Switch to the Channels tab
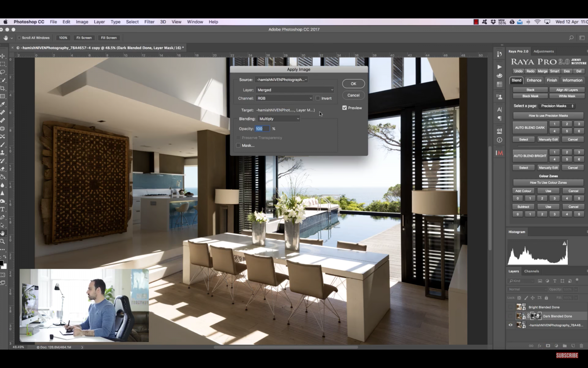 click(x=531, y=271)
